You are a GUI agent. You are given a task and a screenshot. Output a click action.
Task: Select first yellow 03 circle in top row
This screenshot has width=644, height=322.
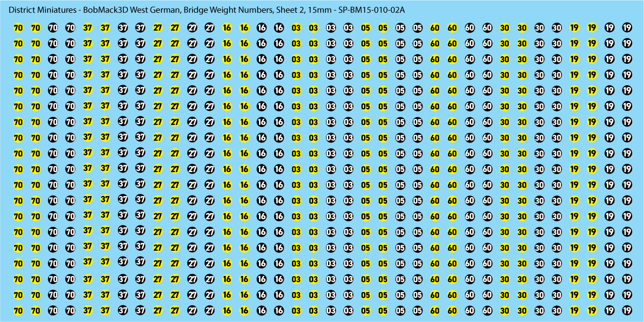(x=296, y=28)
